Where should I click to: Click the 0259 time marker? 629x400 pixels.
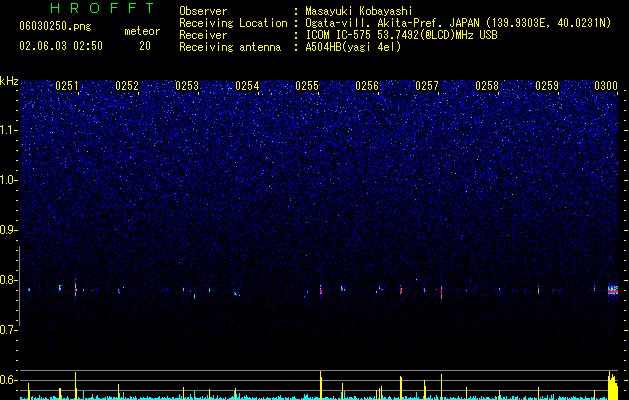pos(547,86)
